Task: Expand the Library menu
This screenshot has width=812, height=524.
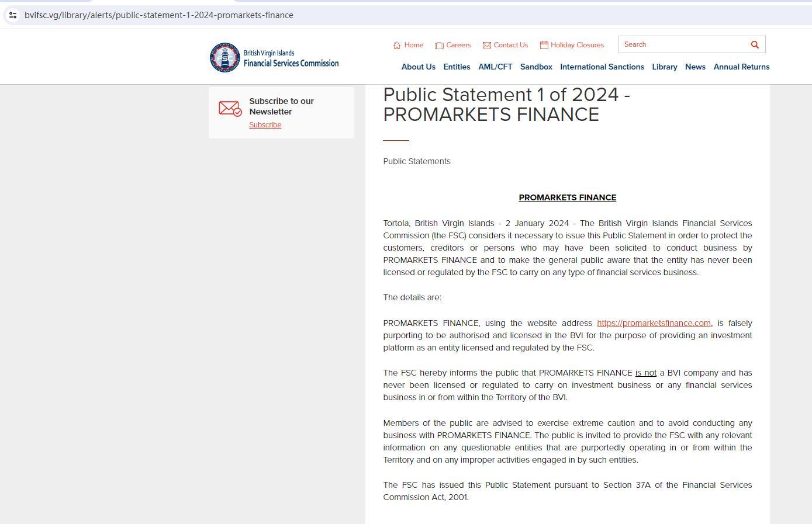Action: 664,67
